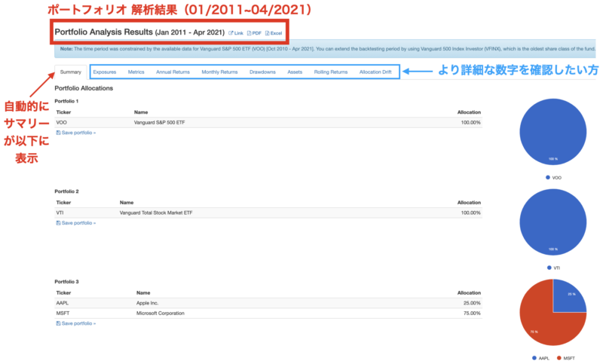603x364 pixels.
Task: Click the VOO ticker cell
Action: [62, 123]
